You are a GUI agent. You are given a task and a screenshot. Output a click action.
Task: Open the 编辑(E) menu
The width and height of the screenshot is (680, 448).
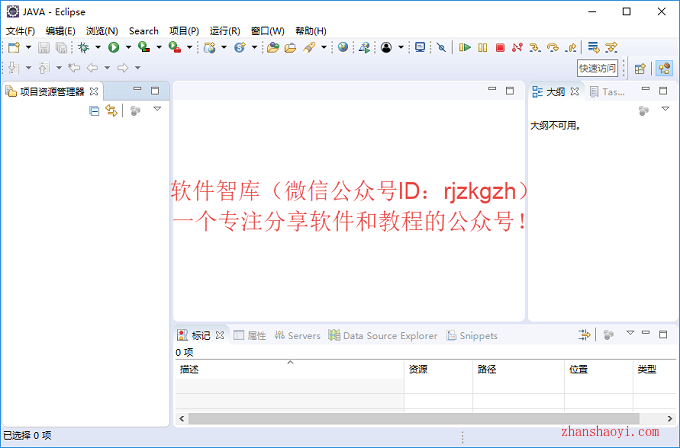tap(60, 31)
